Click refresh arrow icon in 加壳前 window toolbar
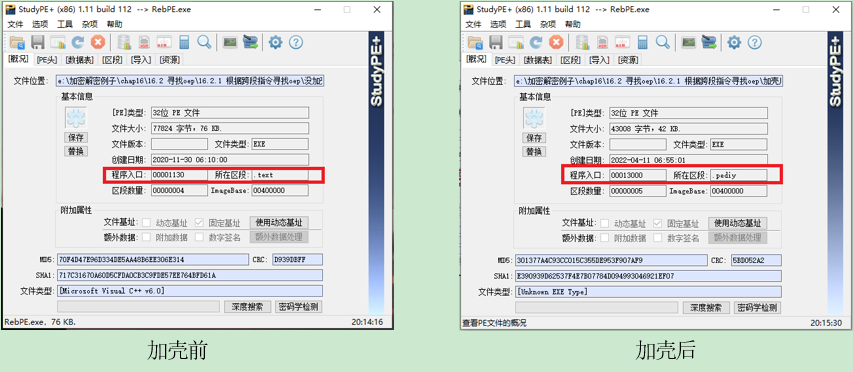The width and height of the screenshot is (853, 372). 78,42
